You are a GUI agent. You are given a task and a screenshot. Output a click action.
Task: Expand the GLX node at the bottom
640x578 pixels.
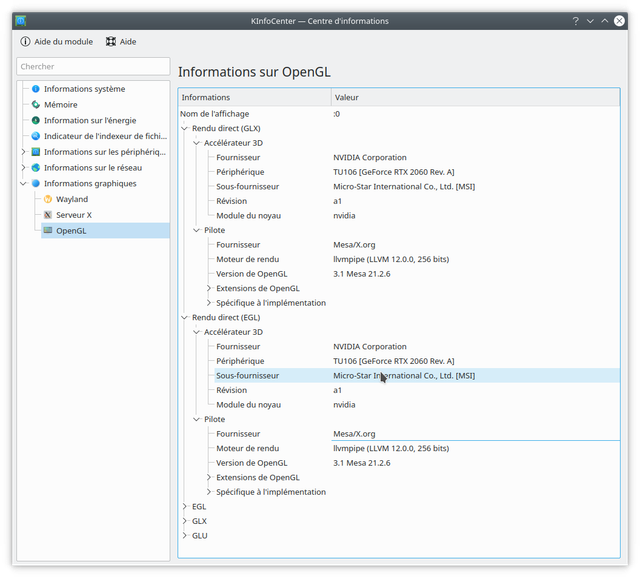pyautogui.click(x=184, y=521)
